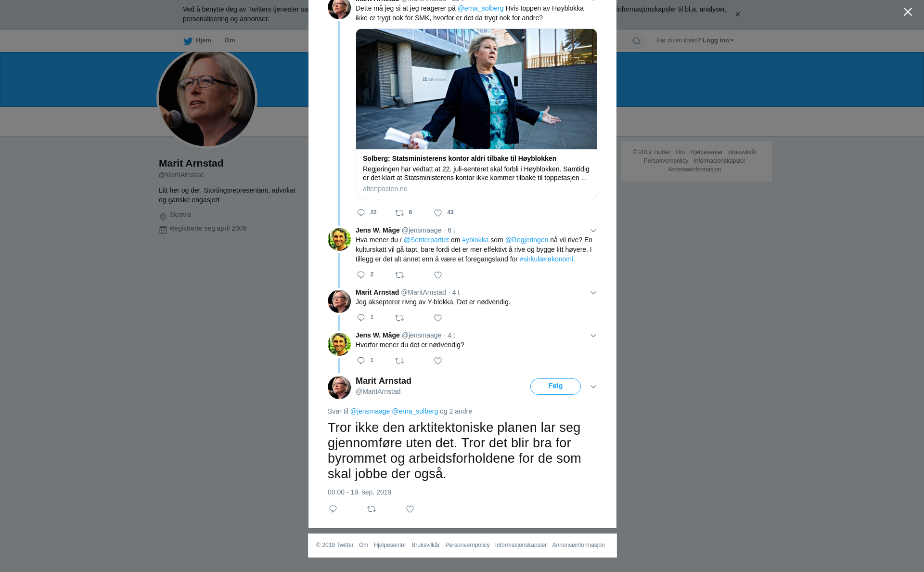Expand options on 'Jeg aksepterer rivng' tweet

pos(593,293)
